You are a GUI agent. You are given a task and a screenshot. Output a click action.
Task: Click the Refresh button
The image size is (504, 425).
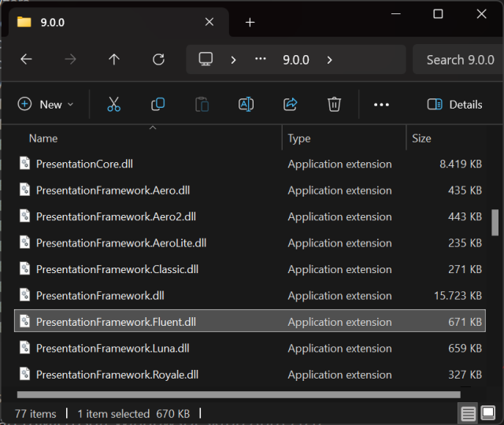[x=158, y=60]
